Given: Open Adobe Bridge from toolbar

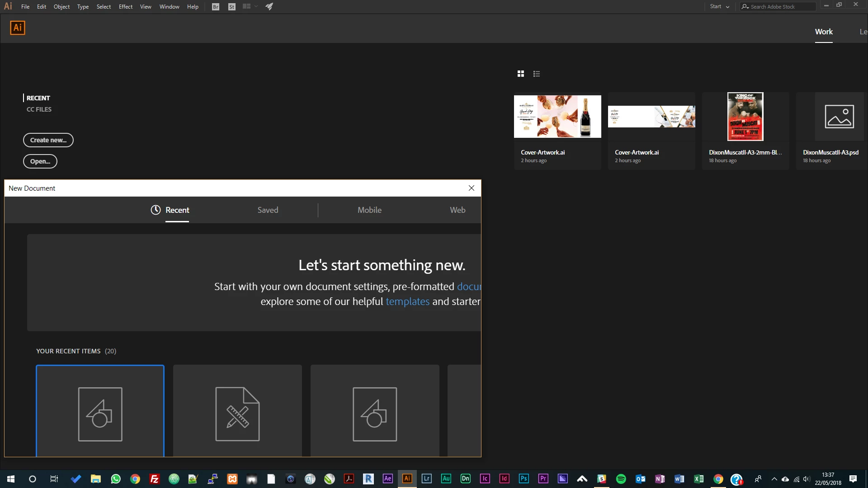Looking at the screenshot, I should pyautogui.click(x=216, y=7).
